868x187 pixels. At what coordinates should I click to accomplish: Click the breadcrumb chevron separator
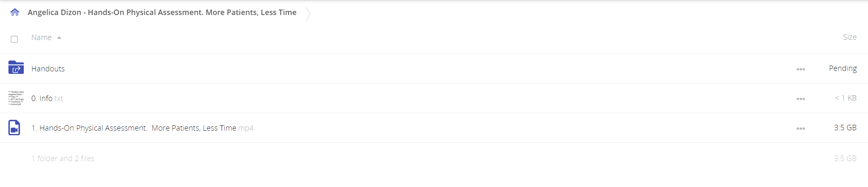308,14
